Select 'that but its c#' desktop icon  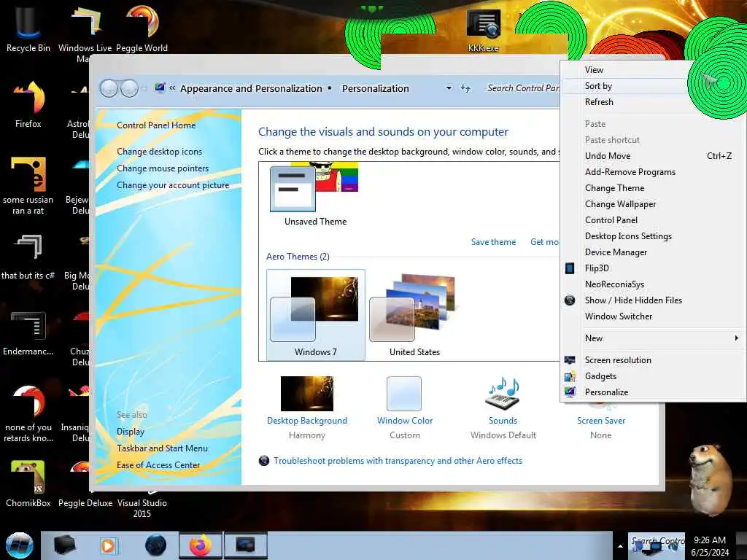coord(28,257)
